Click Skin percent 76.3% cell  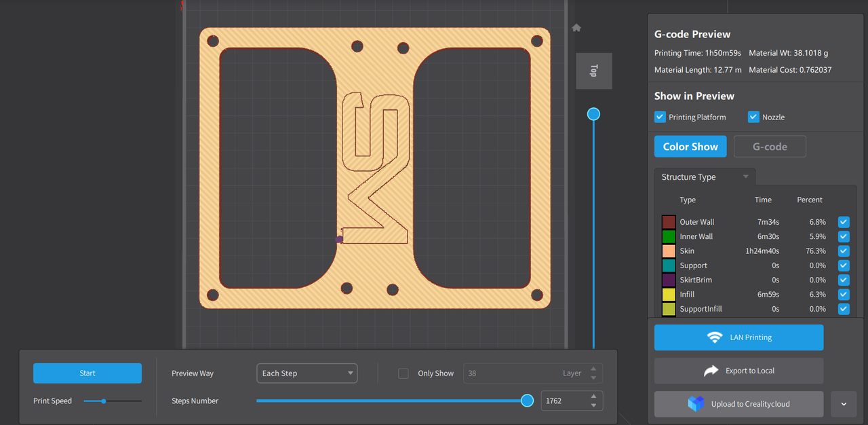[816, 251]
